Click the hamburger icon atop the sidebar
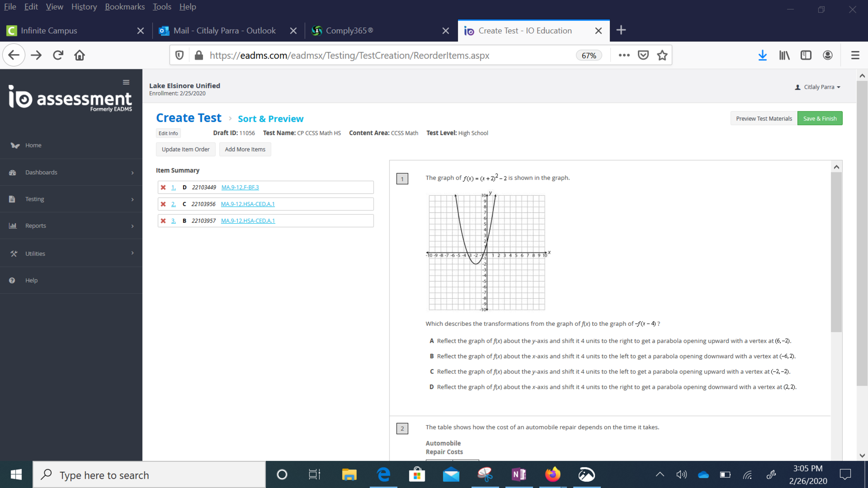This screenshot has height=488, width=868. click(x=126, y=82)
